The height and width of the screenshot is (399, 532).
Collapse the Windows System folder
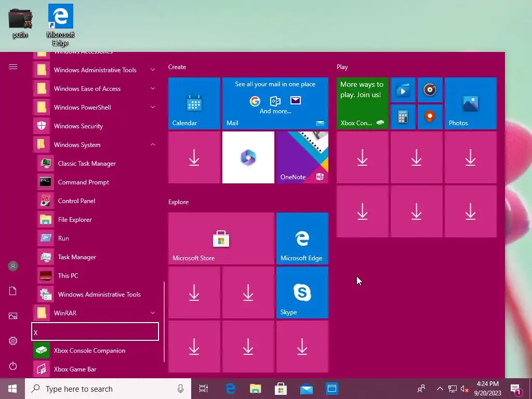tap(96, 144)
